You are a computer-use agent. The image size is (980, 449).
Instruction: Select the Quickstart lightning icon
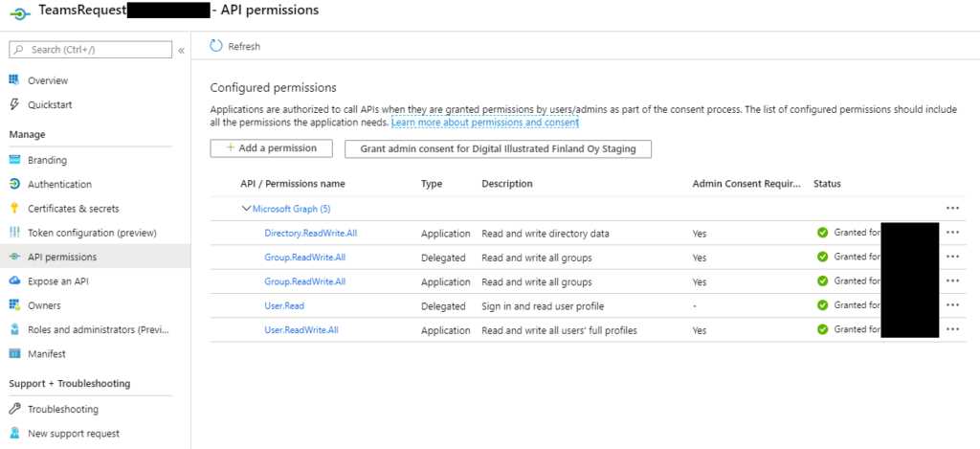14,104
